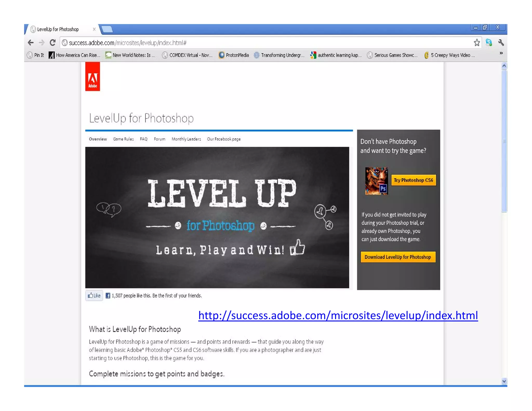Open the Serious Games Showc... bookmark
Image resolution: width=532 pixels, height=411 pixels.
click(392, 55)
